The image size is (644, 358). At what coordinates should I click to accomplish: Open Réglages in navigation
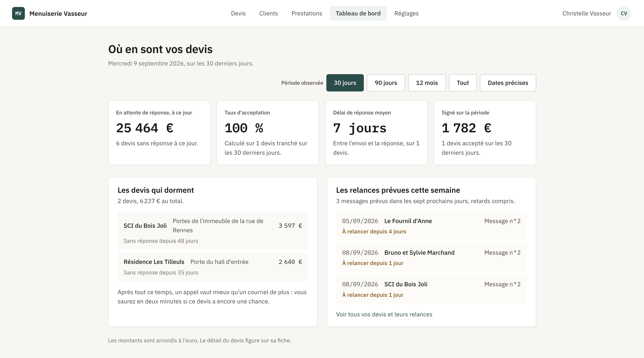406,14
